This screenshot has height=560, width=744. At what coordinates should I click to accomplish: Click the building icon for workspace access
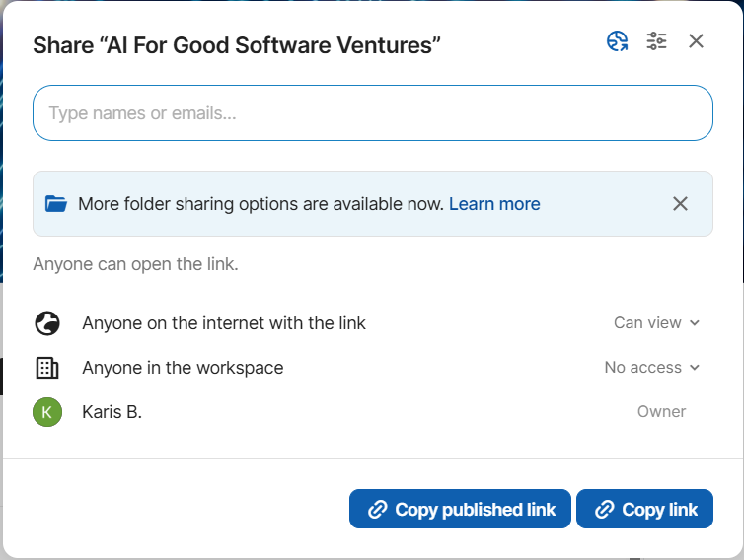(x=46, y=368)
